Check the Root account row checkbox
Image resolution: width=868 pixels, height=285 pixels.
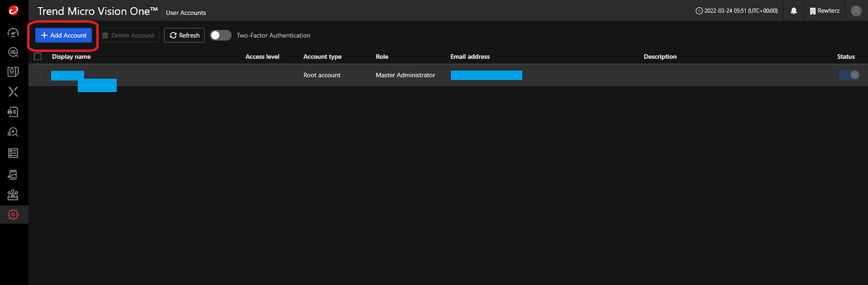pos(37,75)
